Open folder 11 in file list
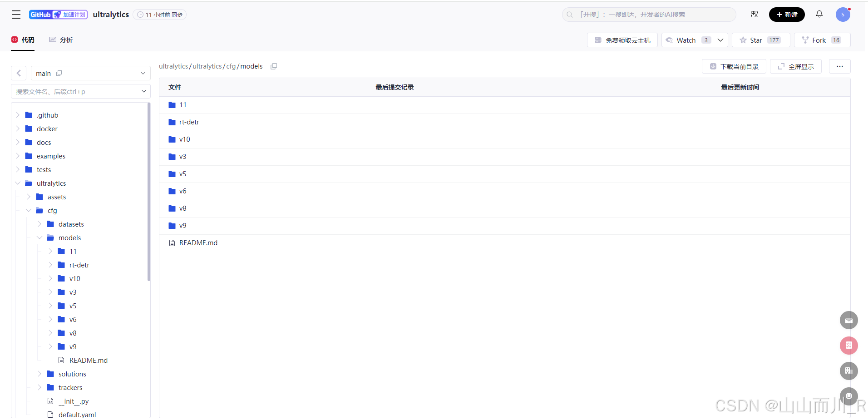 pos(182,105)
